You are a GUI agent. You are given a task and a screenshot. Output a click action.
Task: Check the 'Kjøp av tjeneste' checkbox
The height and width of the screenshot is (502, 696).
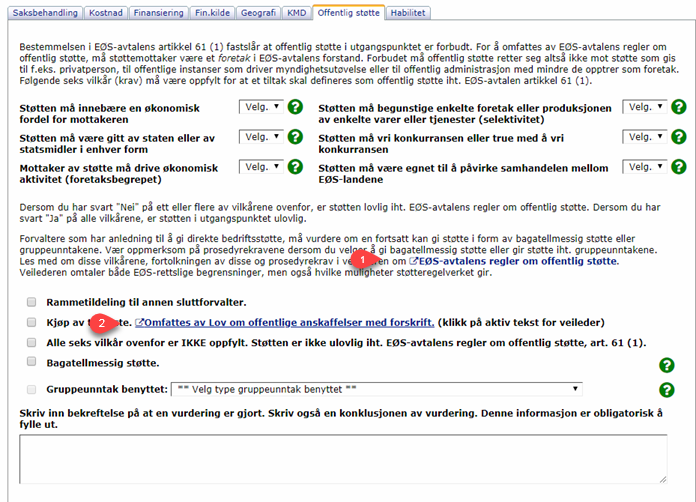(x=32, y=322)
